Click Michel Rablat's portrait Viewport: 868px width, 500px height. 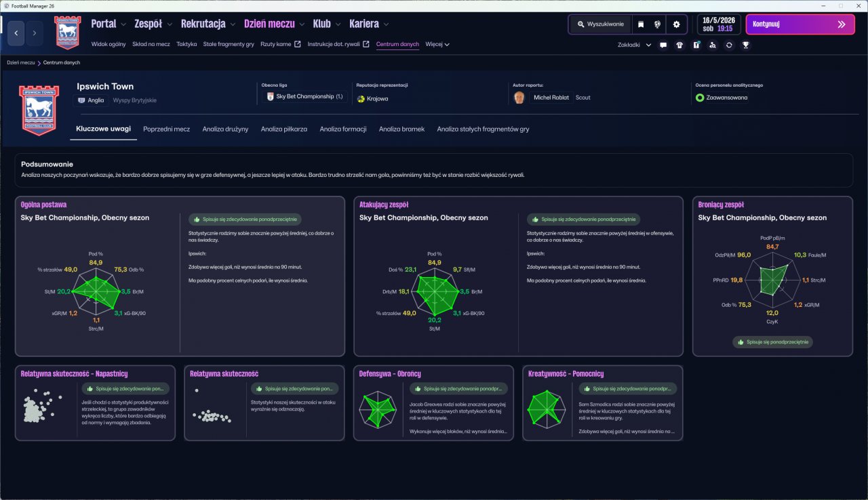click(x=520, y=98)
